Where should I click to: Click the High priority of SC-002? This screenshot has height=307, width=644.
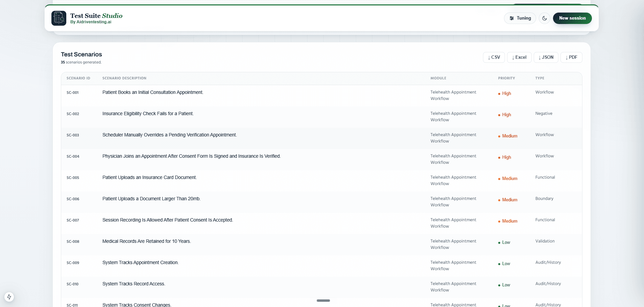[x=505, y=115]
